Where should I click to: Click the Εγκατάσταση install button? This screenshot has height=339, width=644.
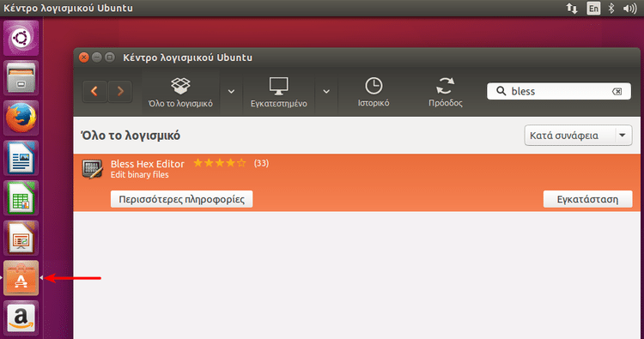[x=587, y=199]
